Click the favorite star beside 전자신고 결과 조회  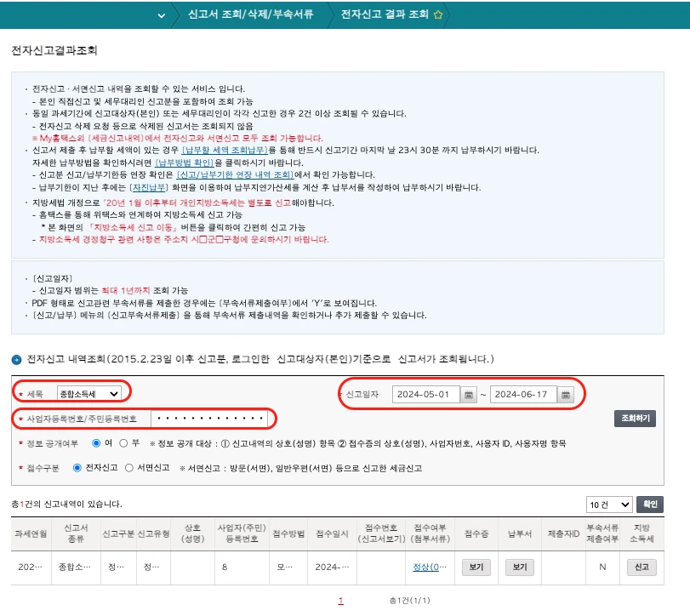[x=437, y=15]
